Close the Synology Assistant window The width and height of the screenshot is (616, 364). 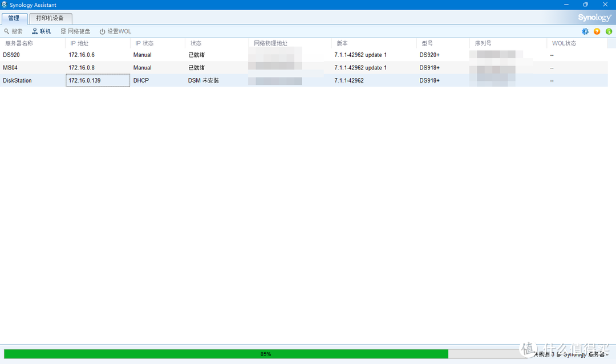(605, 5)
